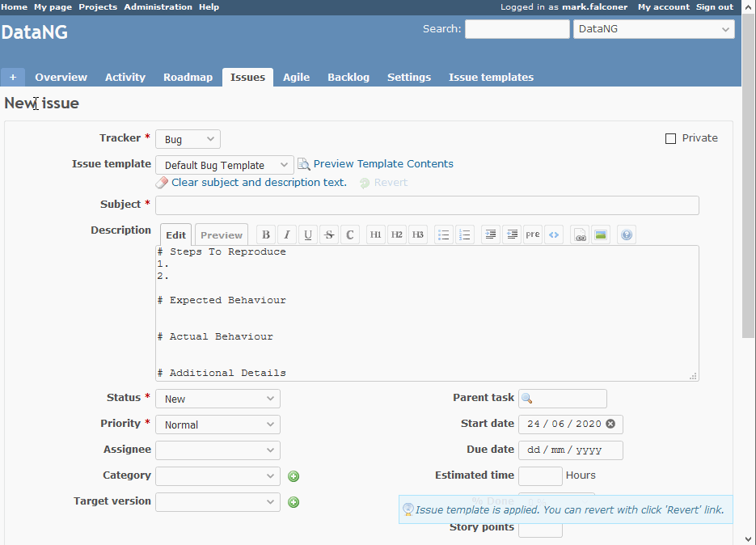Add new Target version with green plus
The width and height of the screenshot is (756, 545).
[294, 503]
